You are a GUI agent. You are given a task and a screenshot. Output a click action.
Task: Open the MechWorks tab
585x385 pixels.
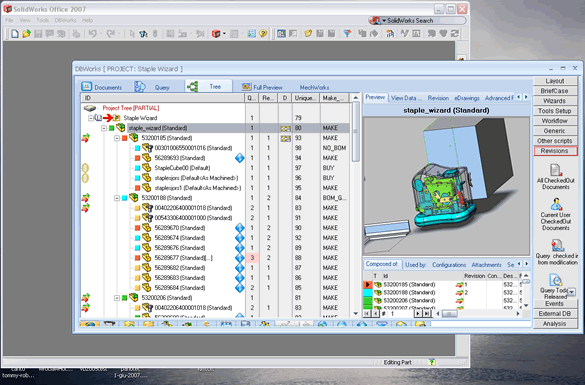click(314, 88)
